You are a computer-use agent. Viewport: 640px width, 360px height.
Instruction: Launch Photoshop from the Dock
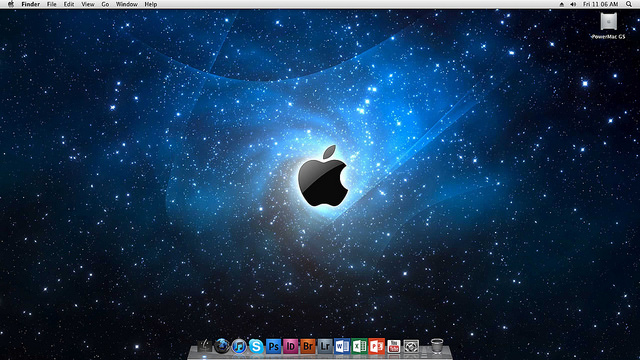(273, 347)
